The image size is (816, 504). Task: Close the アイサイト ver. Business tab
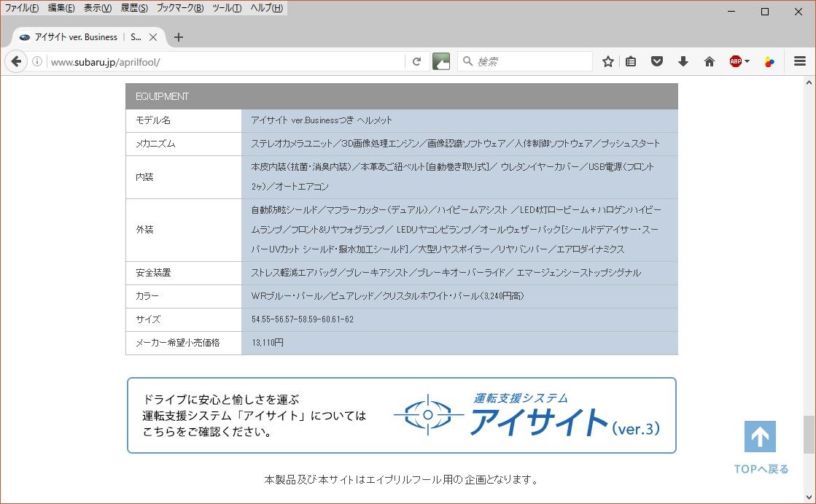coord(153,37)
